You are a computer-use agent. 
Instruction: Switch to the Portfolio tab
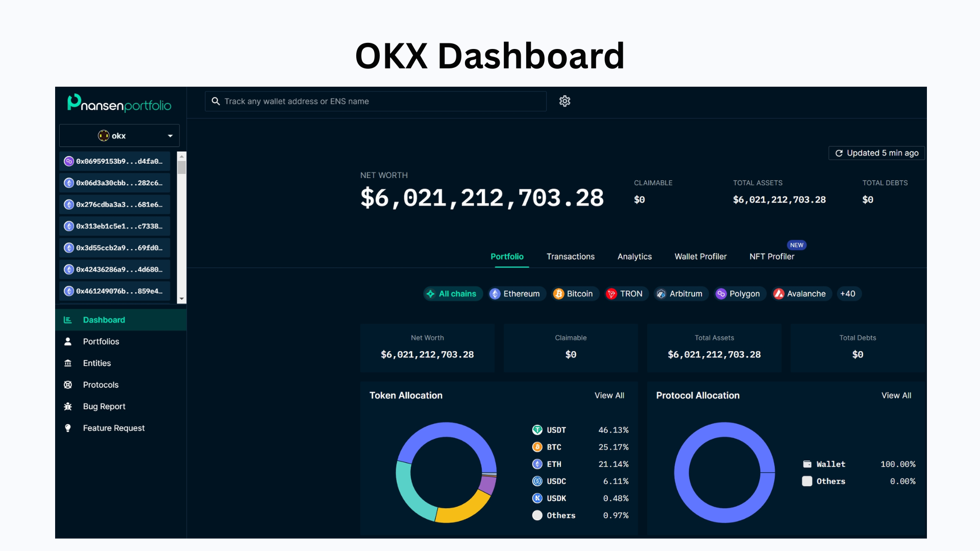click(507, 257)
